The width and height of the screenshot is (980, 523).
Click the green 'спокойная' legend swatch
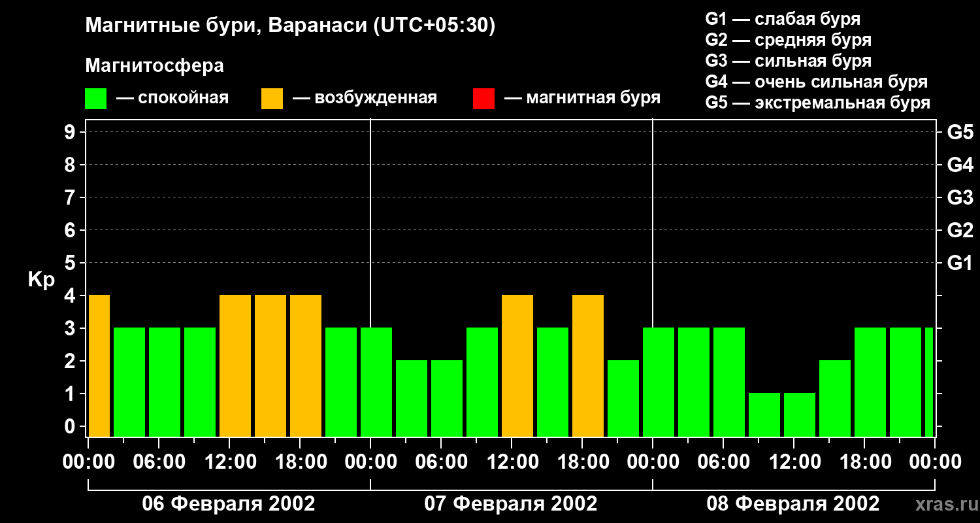[96, 99]
